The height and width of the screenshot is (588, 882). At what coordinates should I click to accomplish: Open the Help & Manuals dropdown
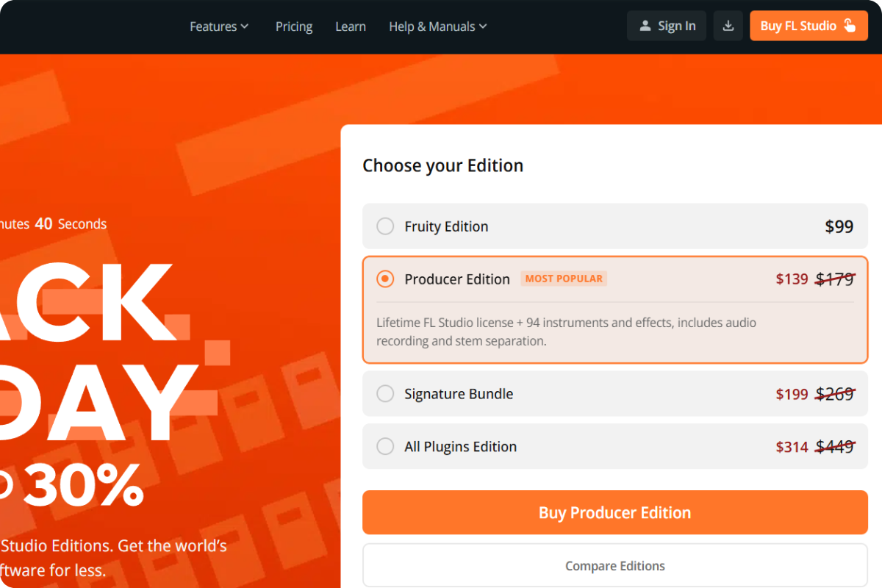(x=437, y=26)
